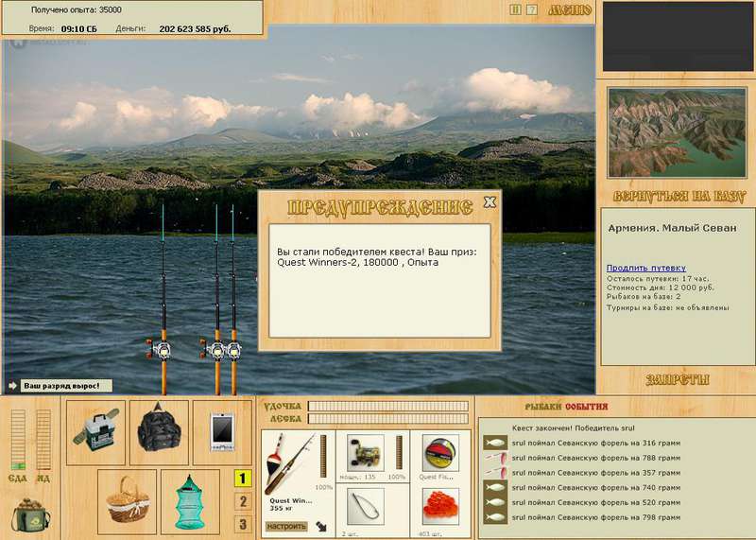
Task: Select the red caviar bait slot
Action: coord(440,507)
